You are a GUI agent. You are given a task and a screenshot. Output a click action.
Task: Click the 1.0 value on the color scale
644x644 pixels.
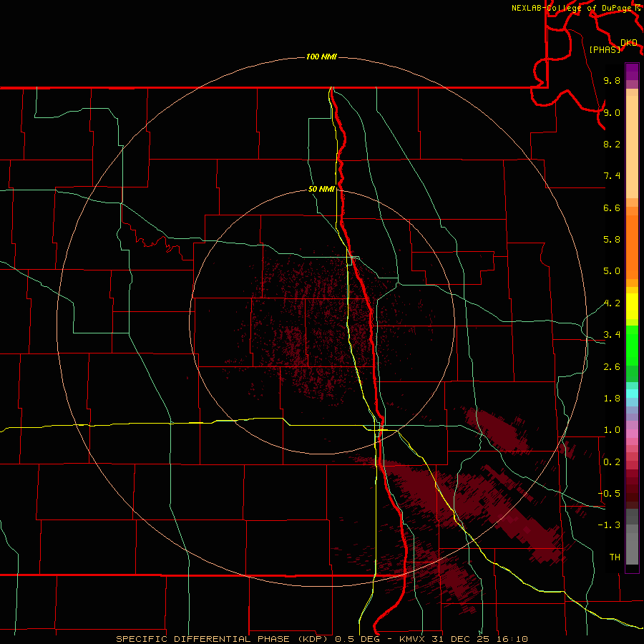612,430
